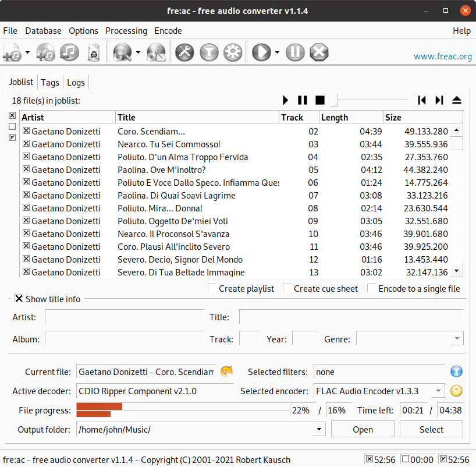Sort joblist by Artist column header

[68, 117]
